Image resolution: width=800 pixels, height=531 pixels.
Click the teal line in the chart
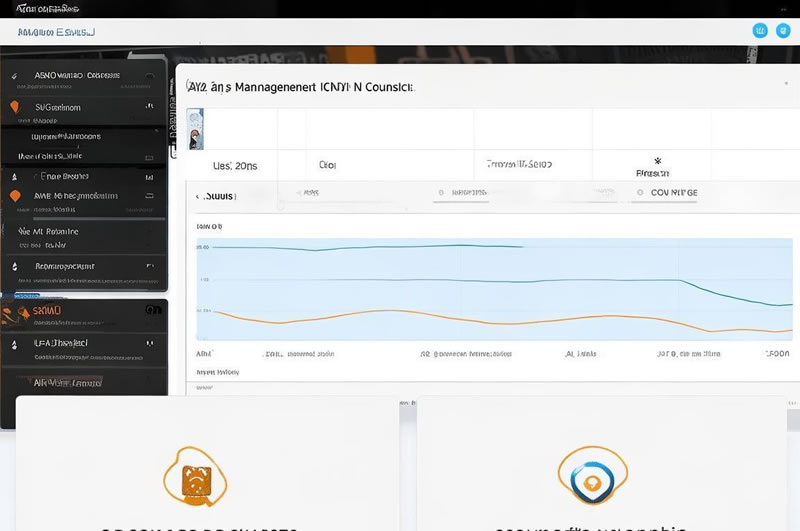coord(400,246)
